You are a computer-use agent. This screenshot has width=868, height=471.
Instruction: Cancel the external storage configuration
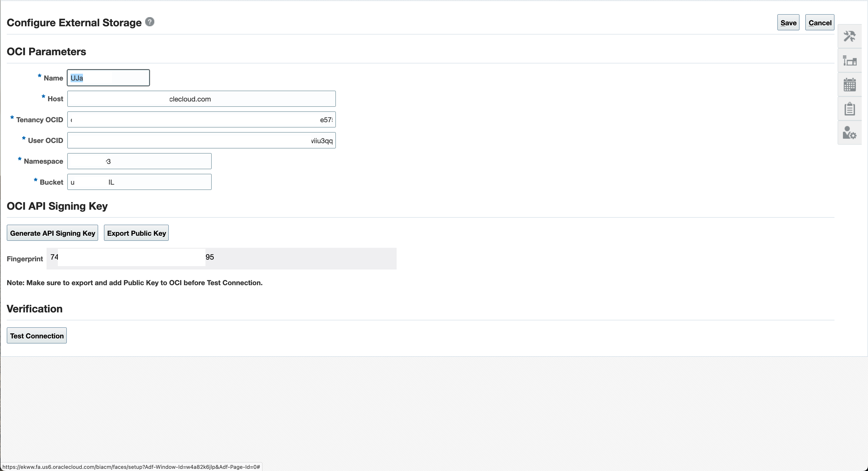[x=820, y=22]
